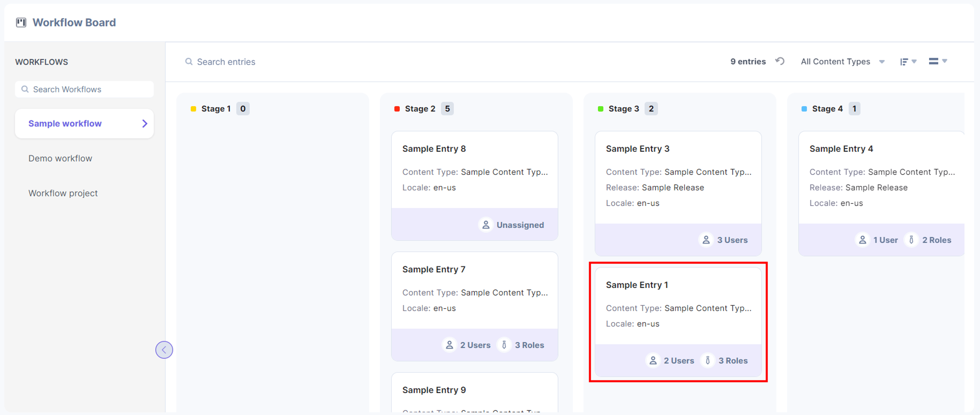Click Unassigned label on Sample Entry 8
Screen dimensions: 980x415
pos(520,225)
